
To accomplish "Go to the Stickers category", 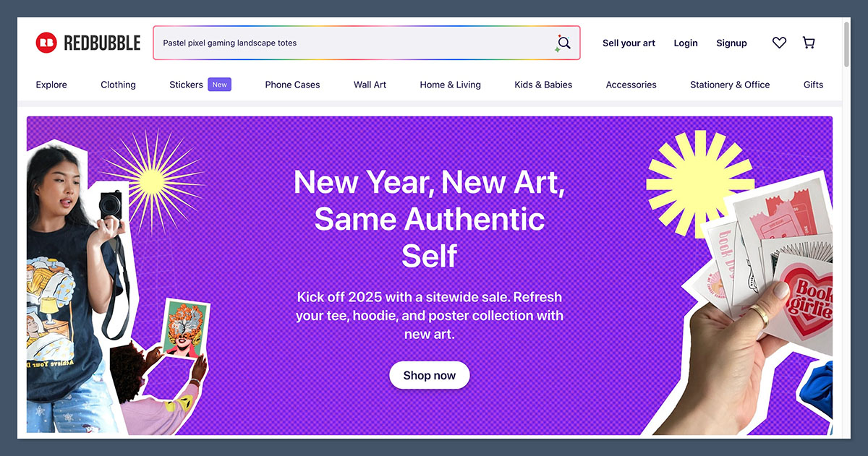I will pyautogui.click(x=186, y=85).
